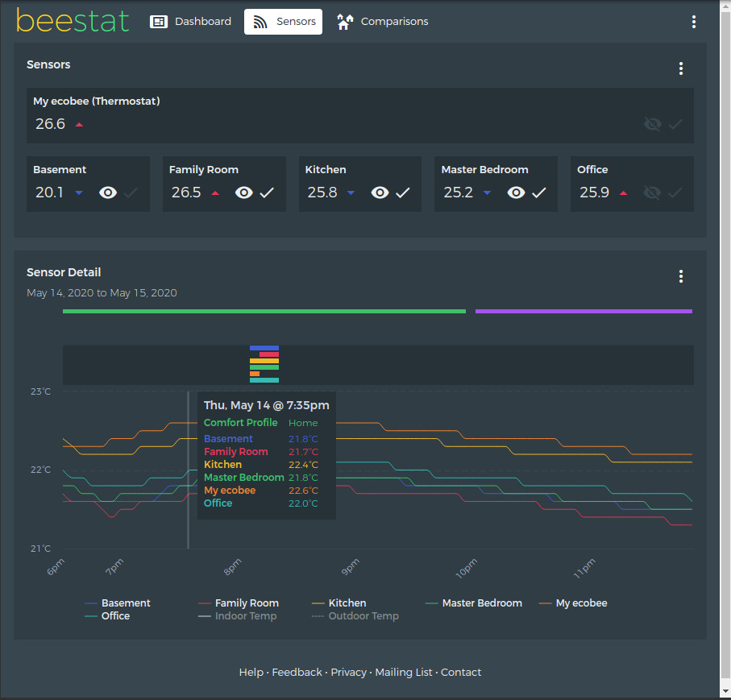Open the Sensors card options menu
This screenshot has height=700, width=731.
tap(681, 68)
